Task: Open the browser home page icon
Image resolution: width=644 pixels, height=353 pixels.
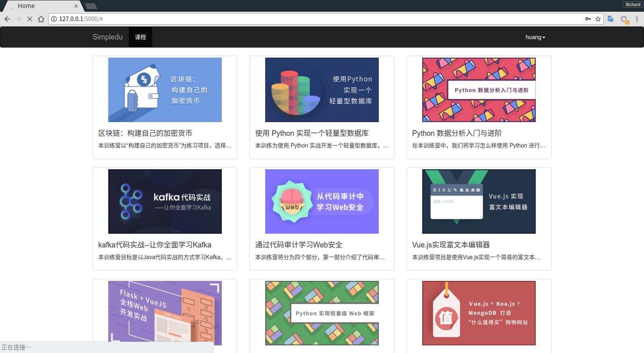Action: pos(41,19)
